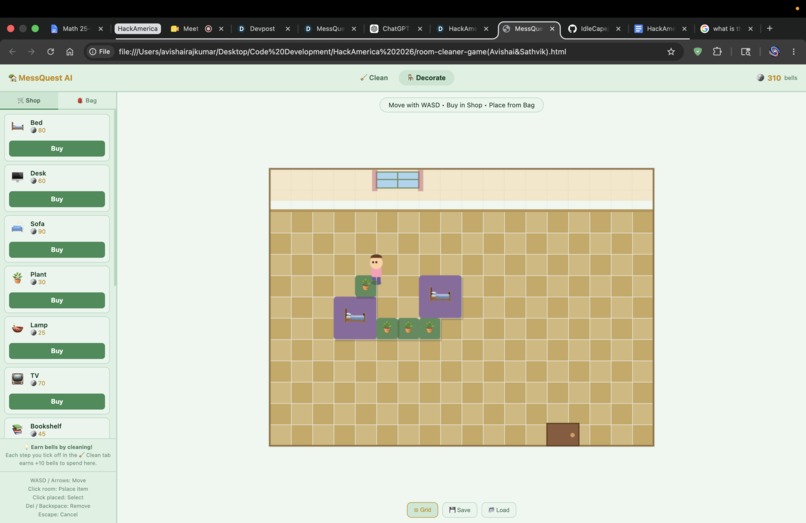Open a new browser tab

pyautogui.click(x=770, y=28)
